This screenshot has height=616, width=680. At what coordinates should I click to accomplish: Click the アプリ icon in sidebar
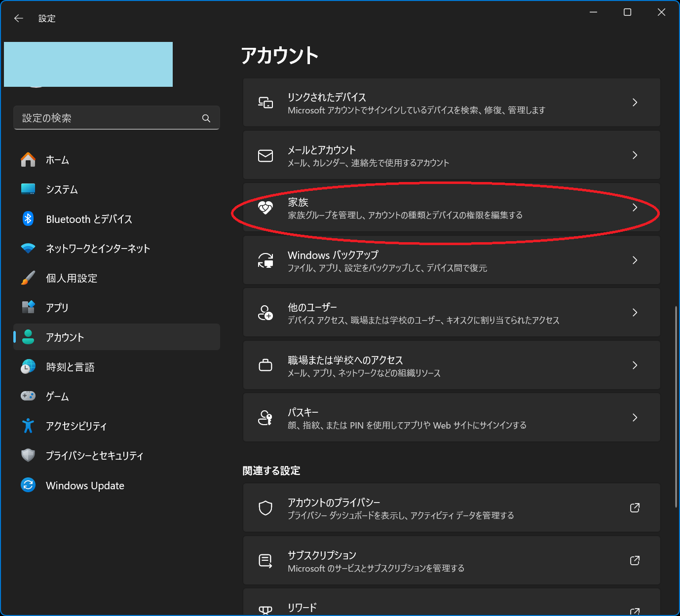click(28, 307)
